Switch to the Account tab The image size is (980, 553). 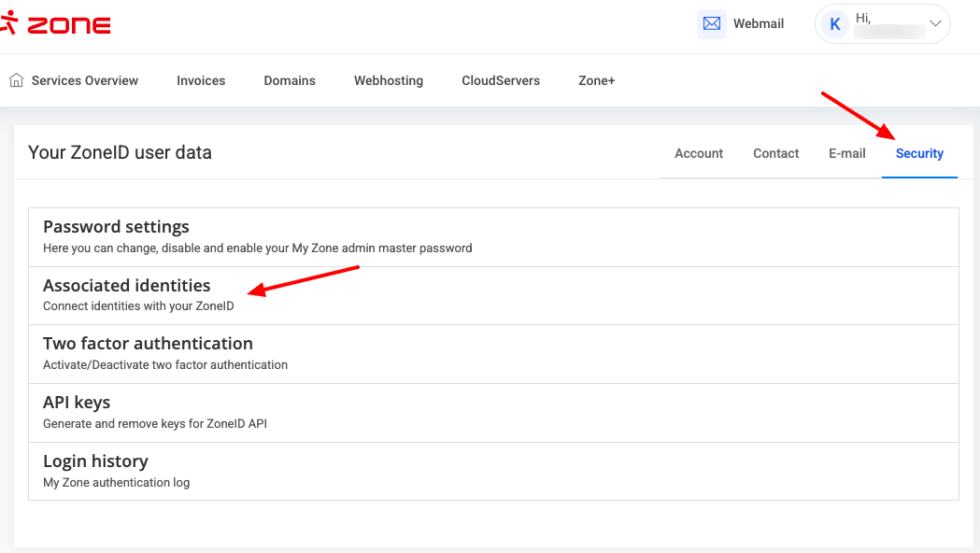click(699, 153)
